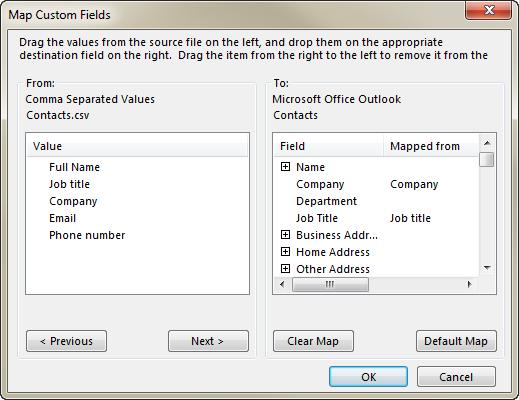Restore the Default Map
The image size is (519, 400).
456,341
